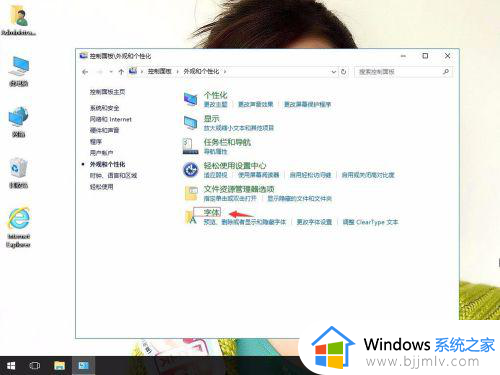Open the 个性化 monitor icon

click(191, 99)
